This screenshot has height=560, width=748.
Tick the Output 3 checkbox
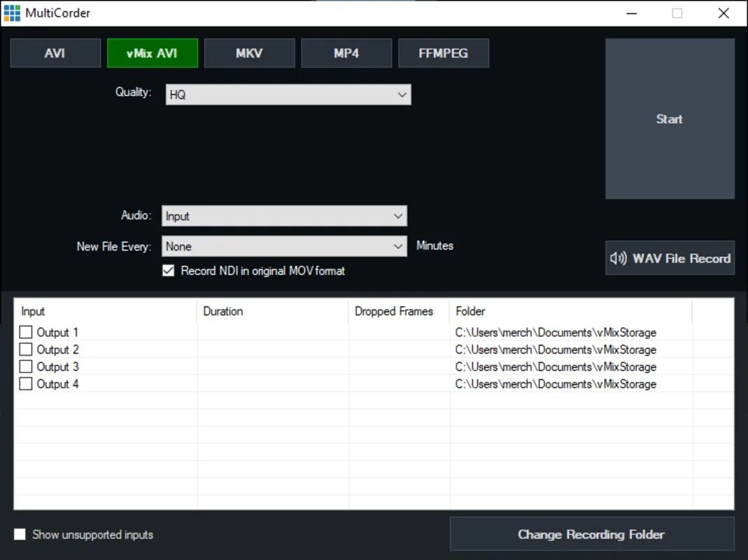26,366
